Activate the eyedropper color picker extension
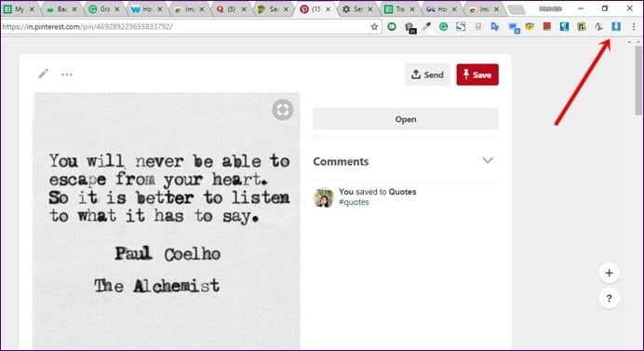This screenshot has width=644, height=351. pos(427,27)
